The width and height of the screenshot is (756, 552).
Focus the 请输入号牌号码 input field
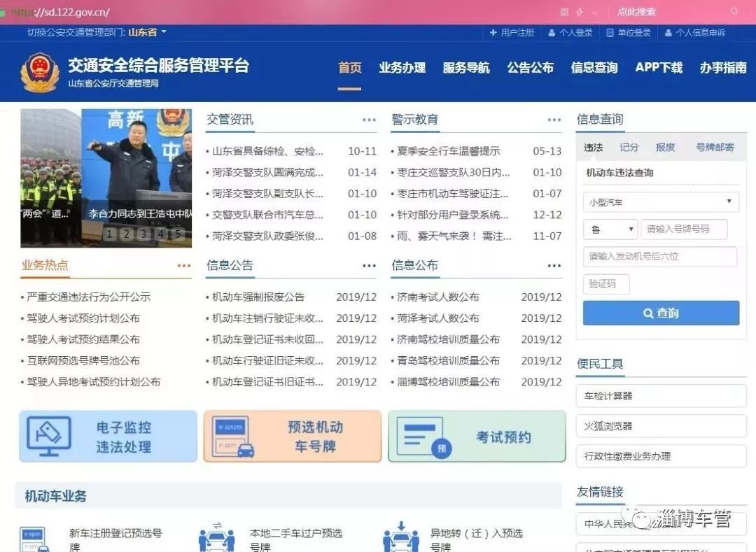click(x=684, y=229)
